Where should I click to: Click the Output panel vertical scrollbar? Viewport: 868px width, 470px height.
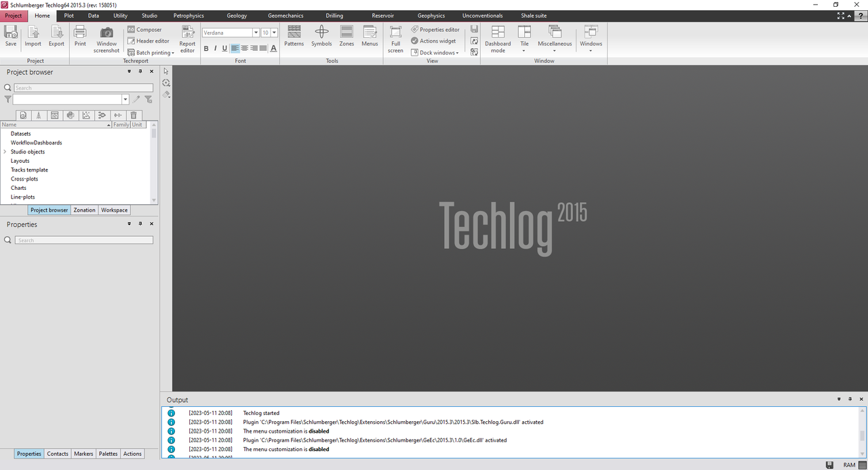coord(863,433)
